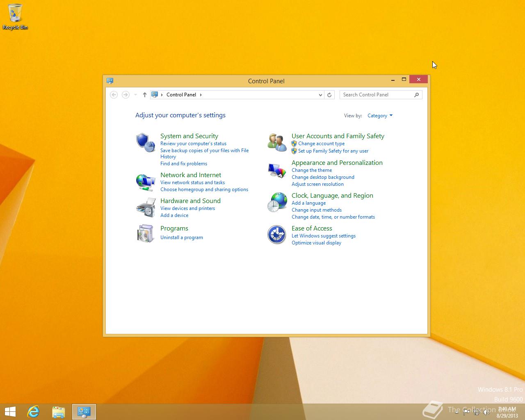Open the Network and Internet globe icon
The height and width of the screenshot is (420, 525).
tap(146, 182)
